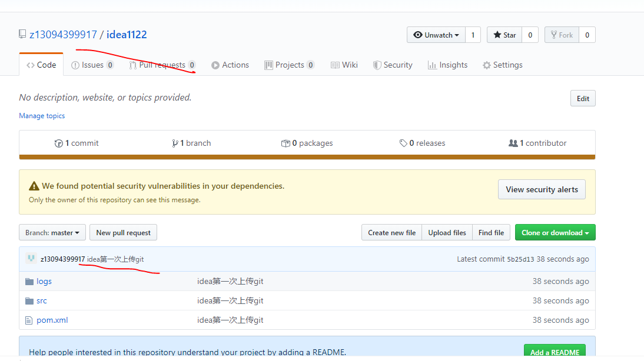Star the repository with the Star button
The width and height of the screenshot is (644, 361).
(504, 35)
